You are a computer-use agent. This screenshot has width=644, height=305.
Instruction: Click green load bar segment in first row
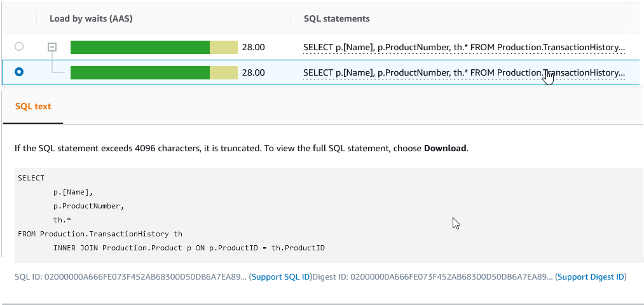(x=140, y=47)
